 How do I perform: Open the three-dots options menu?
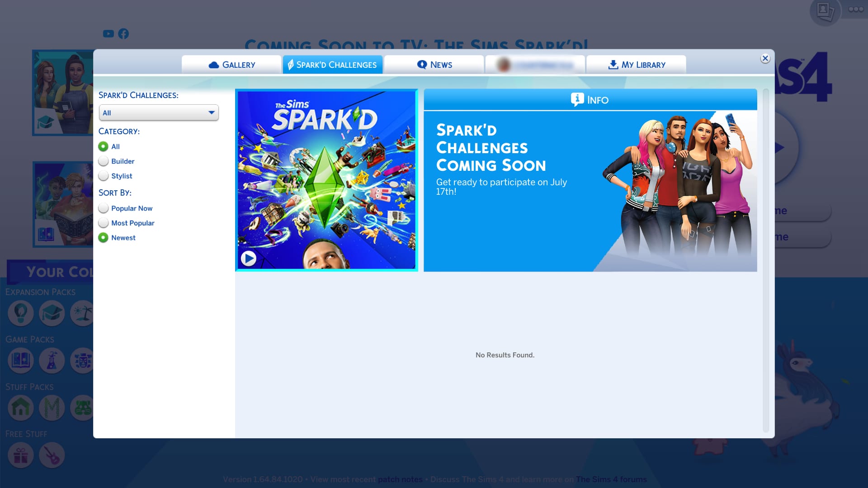coord(855,9)
